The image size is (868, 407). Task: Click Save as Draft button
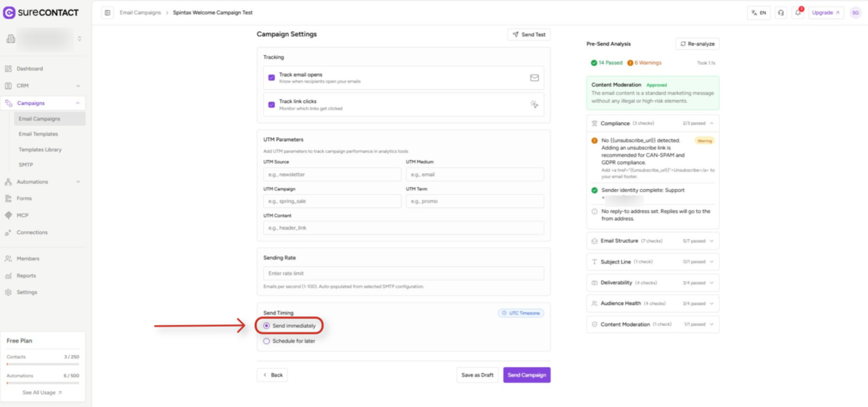[477, 375]
